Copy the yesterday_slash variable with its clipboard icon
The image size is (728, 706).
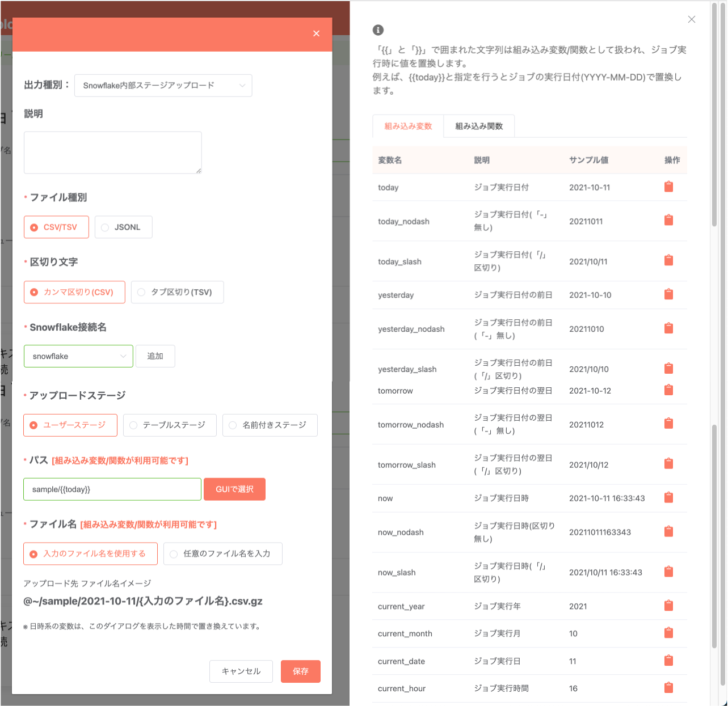[x=668, y=368]
